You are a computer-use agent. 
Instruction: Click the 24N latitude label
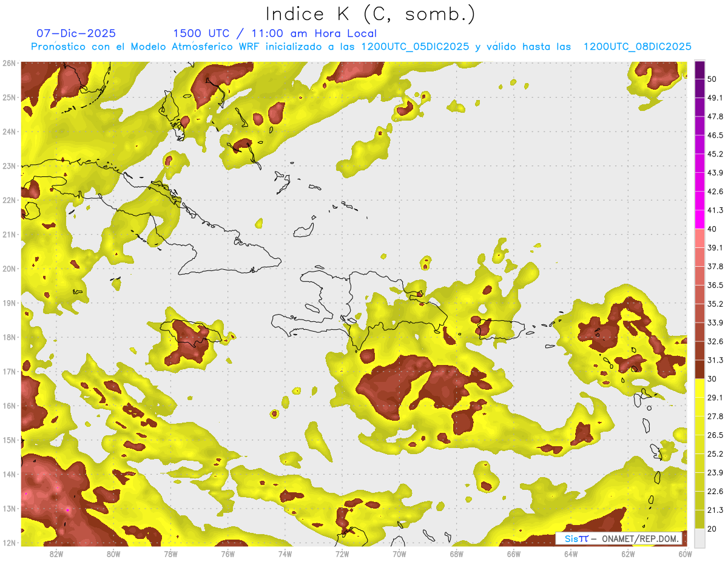click(9, 132)
